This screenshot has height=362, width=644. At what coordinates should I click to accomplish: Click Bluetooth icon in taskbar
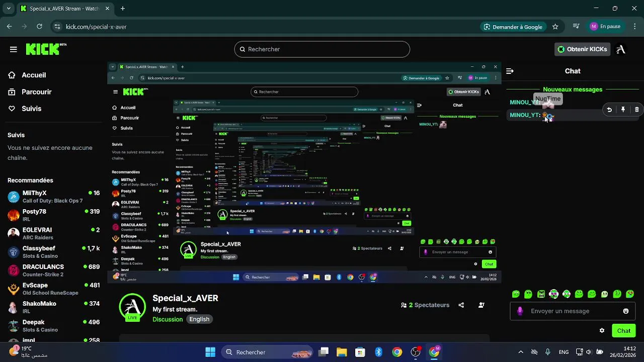click(x=378, y=352)
